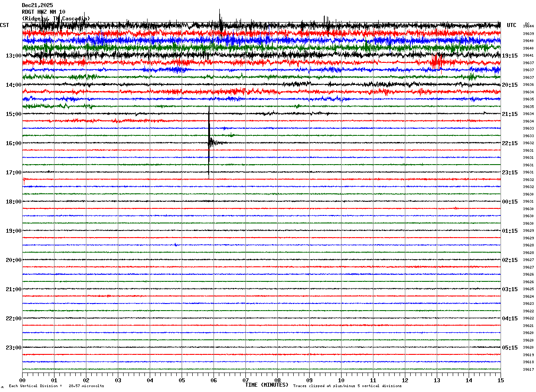Select the 16:00 CST time label
Viewport: 536px width, 392px height.
tap(13, 143)
